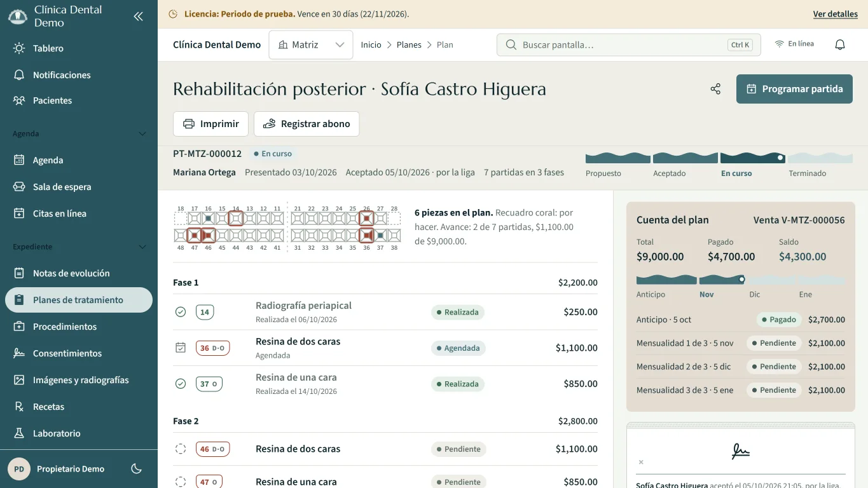Click scheduled calendar icon for tooth 36 row
The width and height of the screenshot is (868, 488).
pyautogui.click(x=181, y=348)
